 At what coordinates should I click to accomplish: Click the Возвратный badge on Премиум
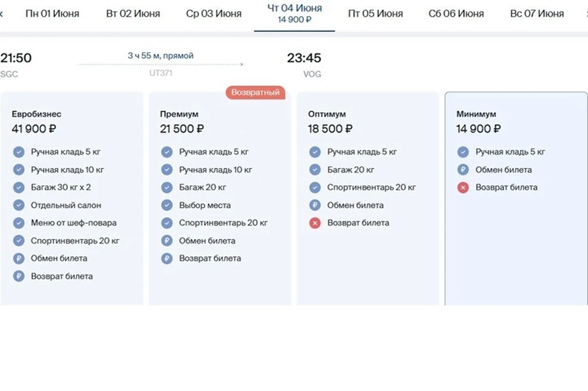(x=255, y=93)
